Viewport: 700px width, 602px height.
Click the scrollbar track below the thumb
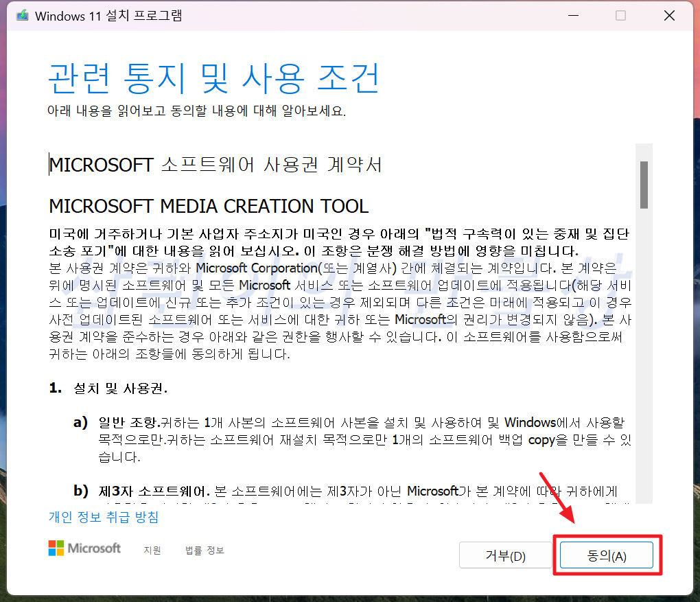(643, 357)
